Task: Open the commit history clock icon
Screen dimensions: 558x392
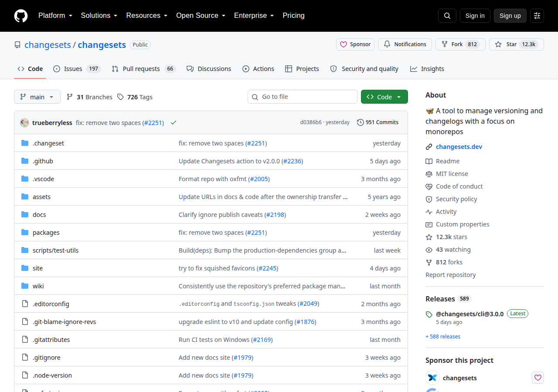Action: click(x=361, y=122)
